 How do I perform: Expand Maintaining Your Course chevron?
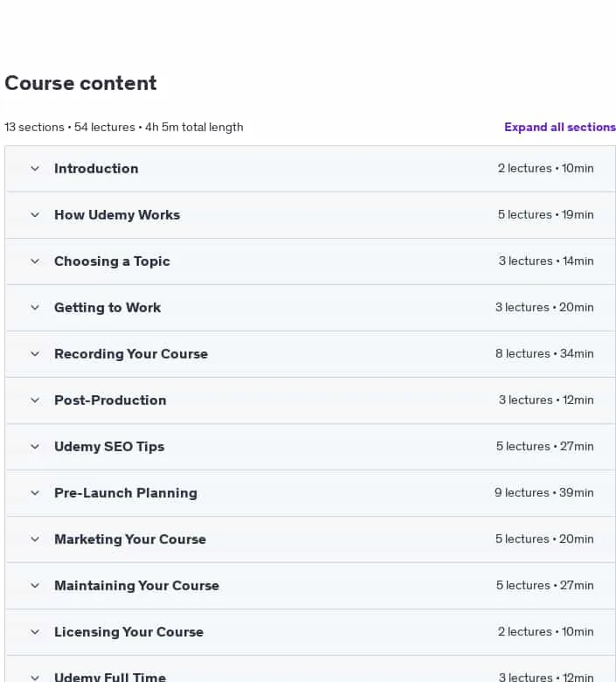[x=35, y=586]
